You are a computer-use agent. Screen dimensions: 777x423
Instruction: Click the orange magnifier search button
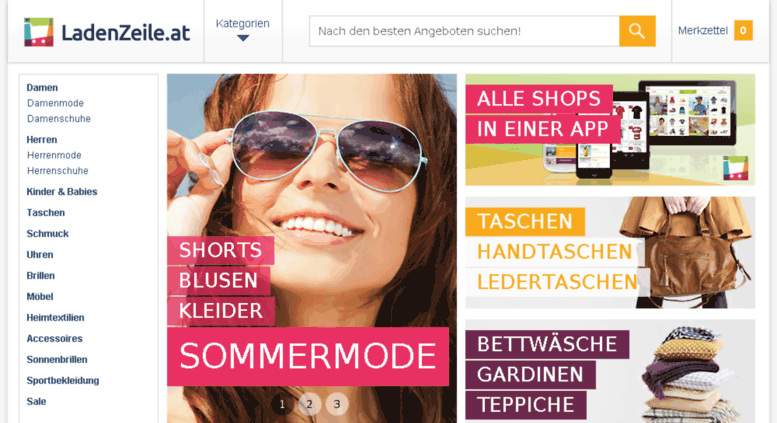pos(637,31)
